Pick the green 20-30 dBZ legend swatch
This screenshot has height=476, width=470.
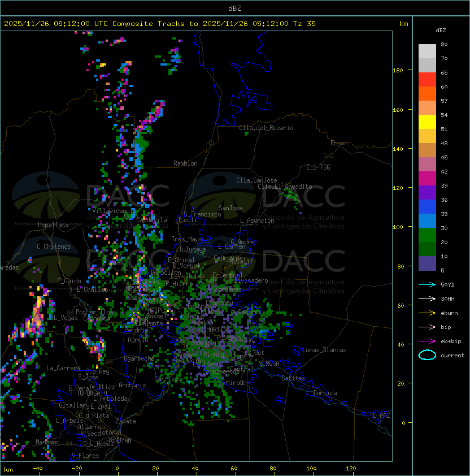pyautogui.click(x=427, y=235)
